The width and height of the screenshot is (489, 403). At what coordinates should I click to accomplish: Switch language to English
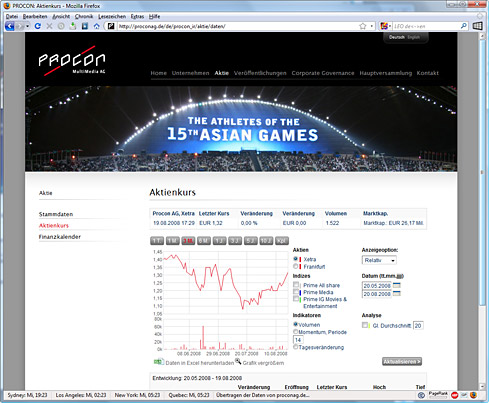click(414, 37)
